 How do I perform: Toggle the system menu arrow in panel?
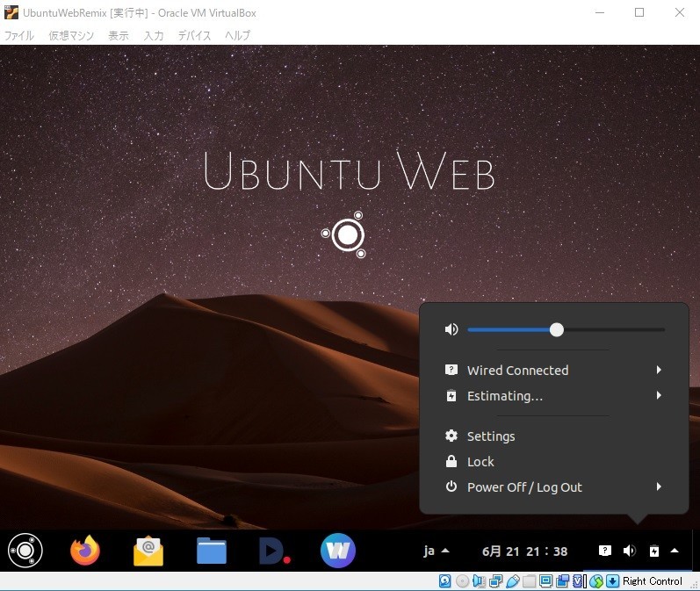675,551
